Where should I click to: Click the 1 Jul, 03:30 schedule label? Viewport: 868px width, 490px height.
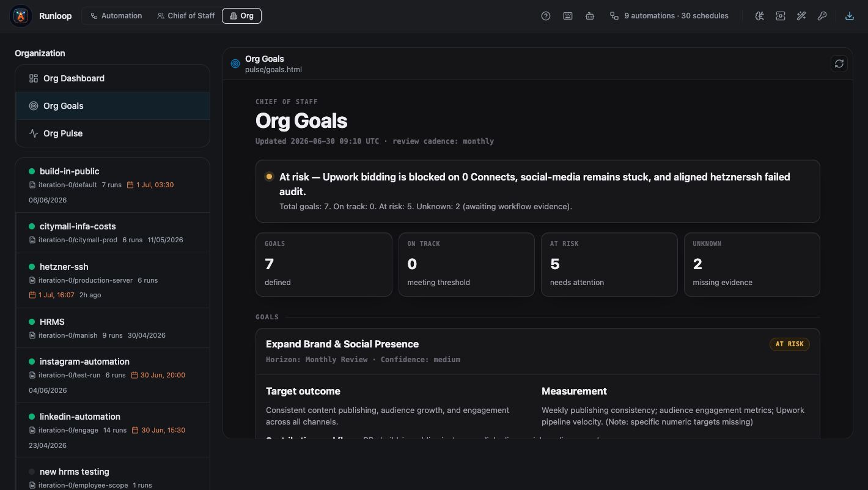[x=150, y=185]
